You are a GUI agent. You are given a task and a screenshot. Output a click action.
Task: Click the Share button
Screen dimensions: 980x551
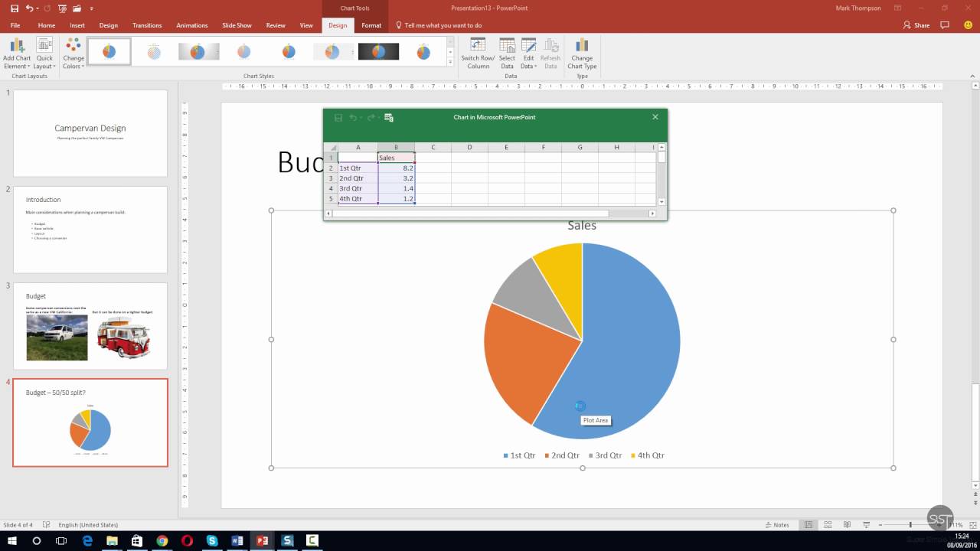916,25
